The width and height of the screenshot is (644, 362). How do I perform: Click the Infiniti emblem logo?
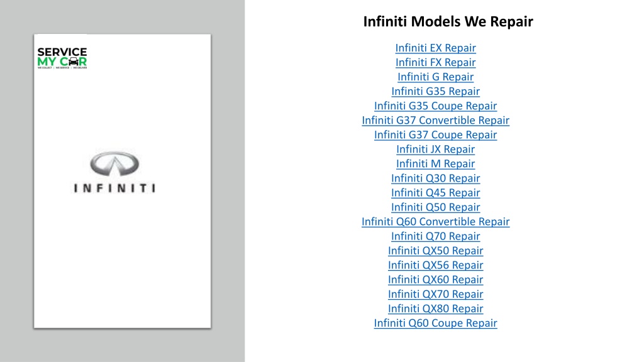[114, 172]
